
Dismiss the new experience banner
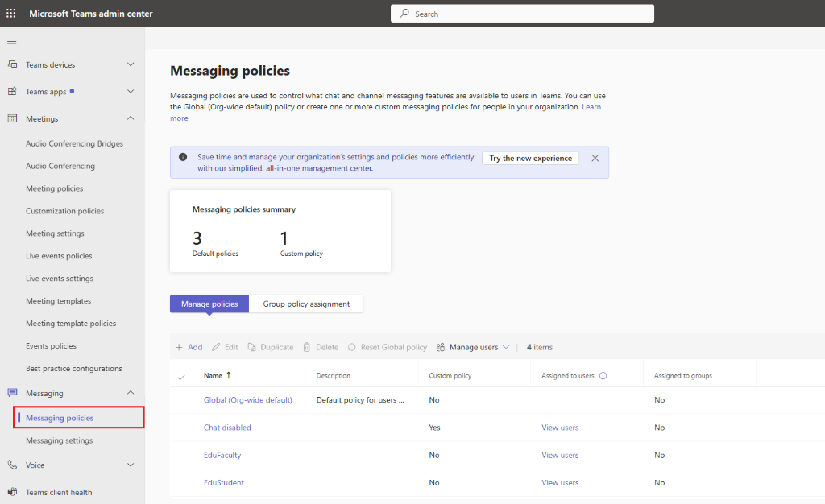point(595,158)
